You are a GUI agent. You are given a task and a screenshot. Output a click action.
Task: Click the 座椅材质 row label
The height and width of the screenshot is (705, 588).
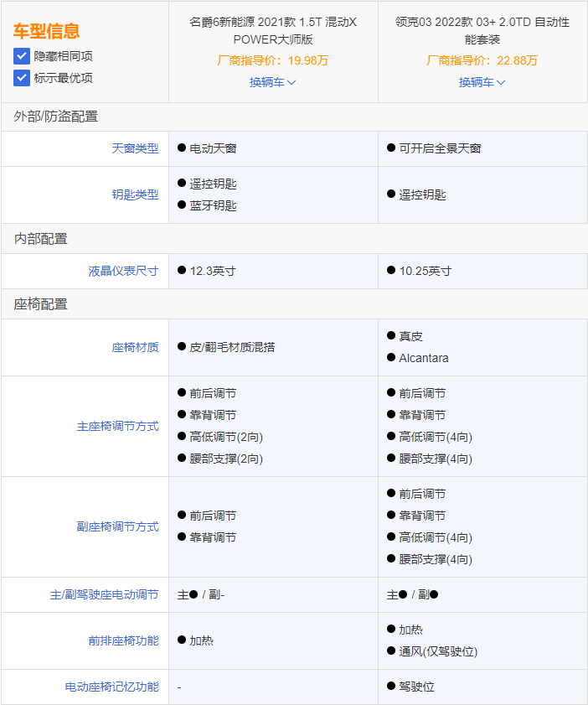tap(135, 347)
